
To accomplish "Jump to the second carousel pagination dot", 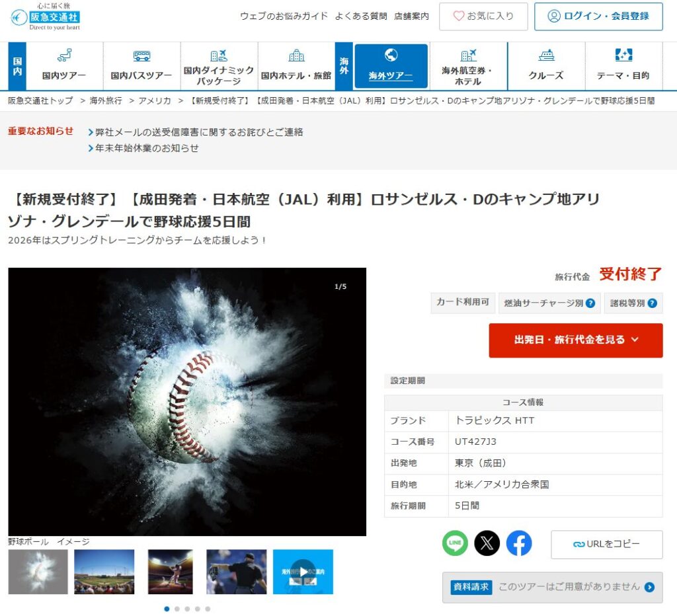I will [x=177, y=609].
